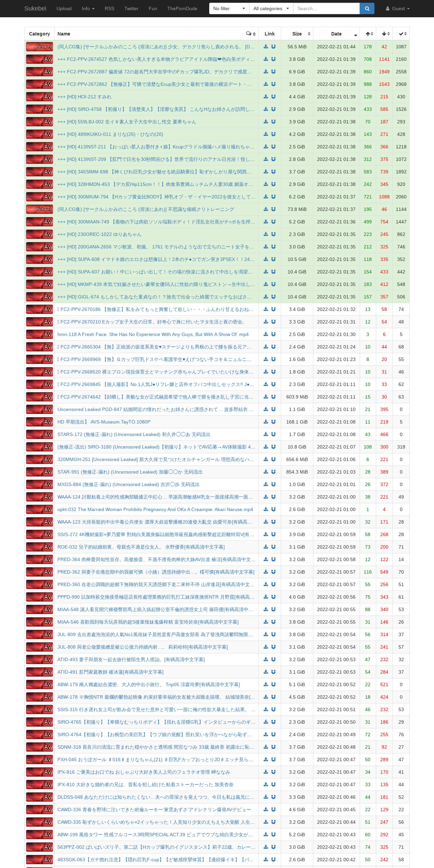Open magnet link for SUPA-608 row

273,259
